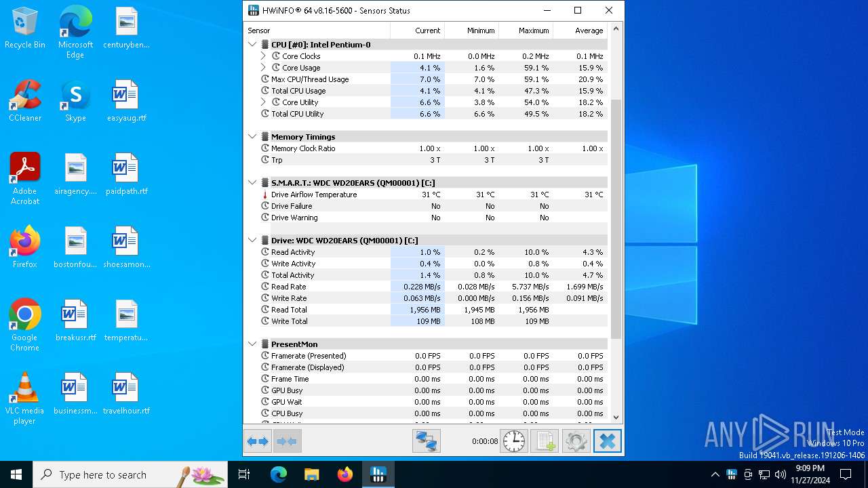Image resolution: width=868 pixels, height=488 pixels.
Task: Collapse the CPU [#0]: Intel Pentium-0 group
Action: coord(252,45)
